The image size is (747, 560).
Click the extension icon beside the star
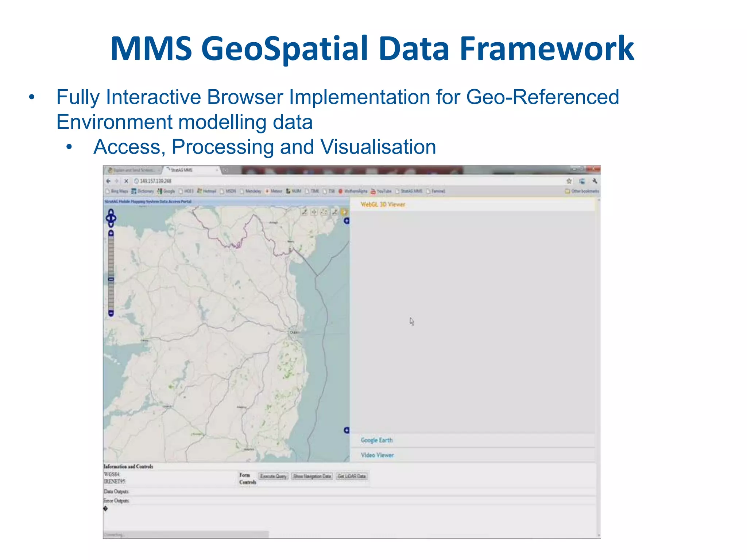(x=582, y=181)
